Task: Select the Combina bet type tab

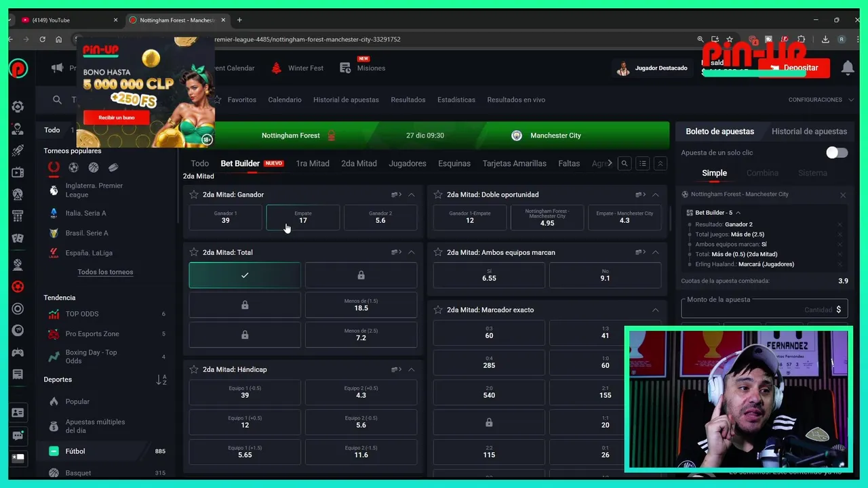Action: click(762, 173)
